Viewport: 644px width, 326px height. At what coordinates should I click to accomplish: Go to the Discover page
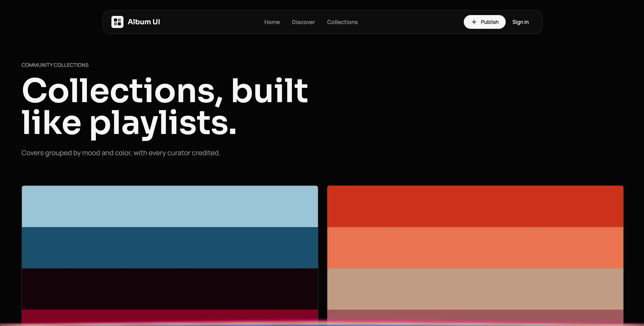point(303,22)
